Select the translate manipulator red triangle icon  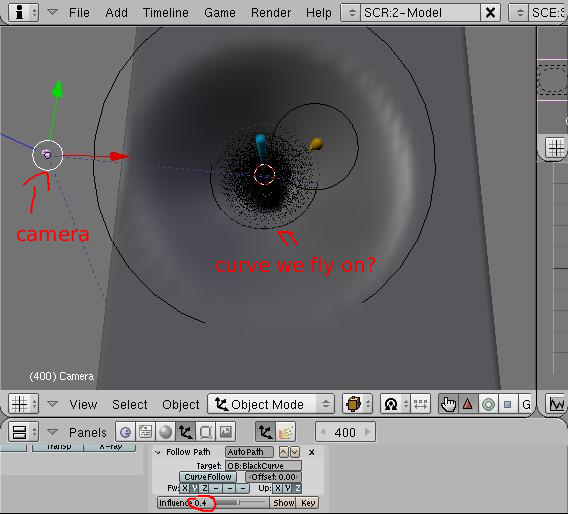pyautogui.click(x=468, y=404)
